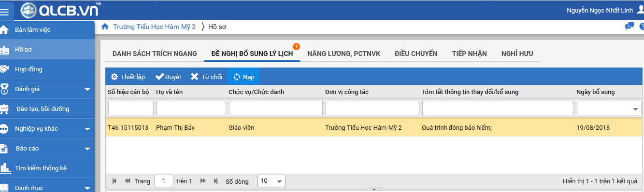The image size is (644, 192).
Task: Click the user profile icon
Action: tap(640, 10)
